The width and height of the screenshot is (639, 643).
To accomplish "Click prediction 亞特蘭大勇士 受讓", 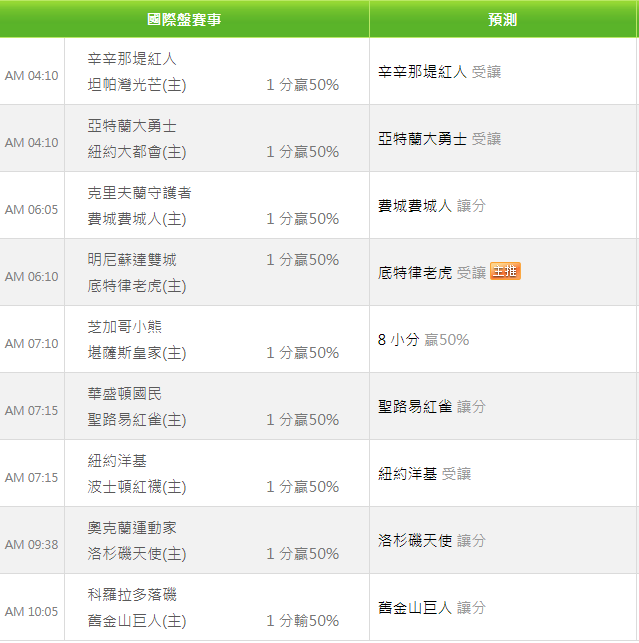I will (439, 139).
